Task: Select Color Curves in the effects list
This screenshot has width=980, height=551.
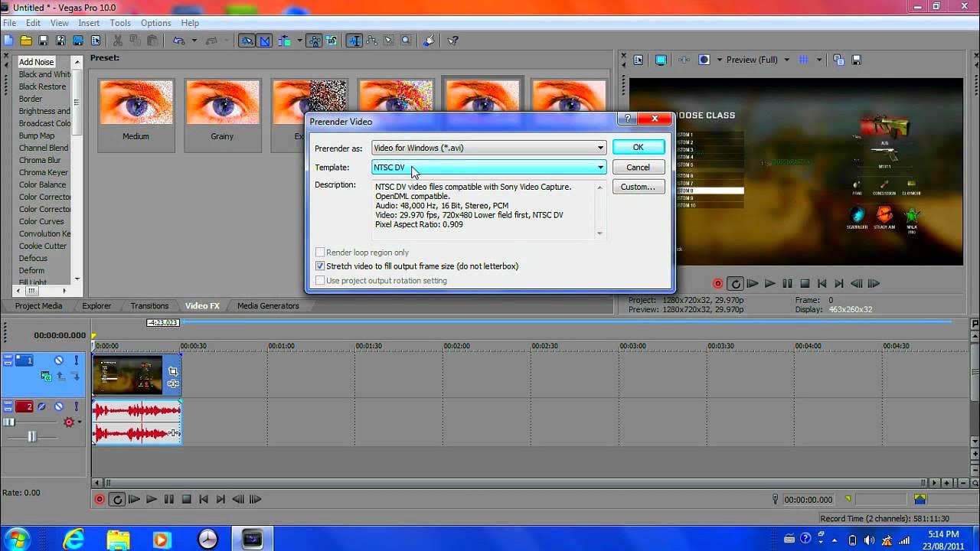Action: (41, 221)
